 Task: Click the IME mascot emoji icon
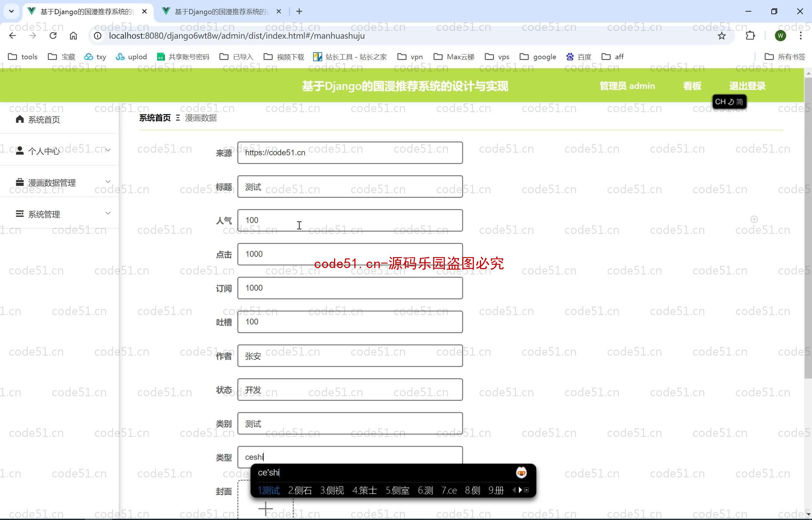coord(521,473)
